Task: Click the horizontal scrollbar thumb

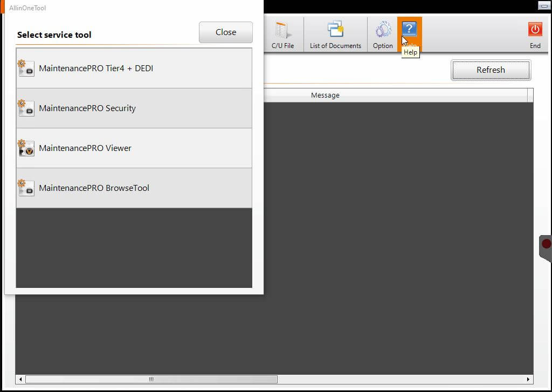Action: [151, 379]
